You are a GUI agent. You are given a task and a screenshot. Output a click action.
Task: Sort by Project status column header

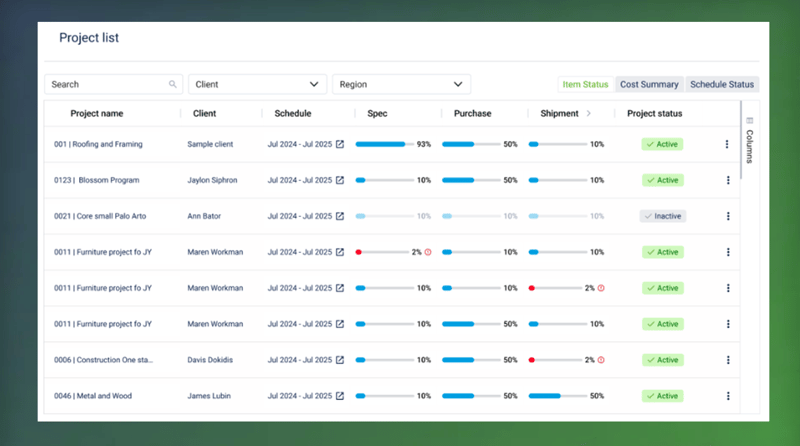tap(655, 113)
